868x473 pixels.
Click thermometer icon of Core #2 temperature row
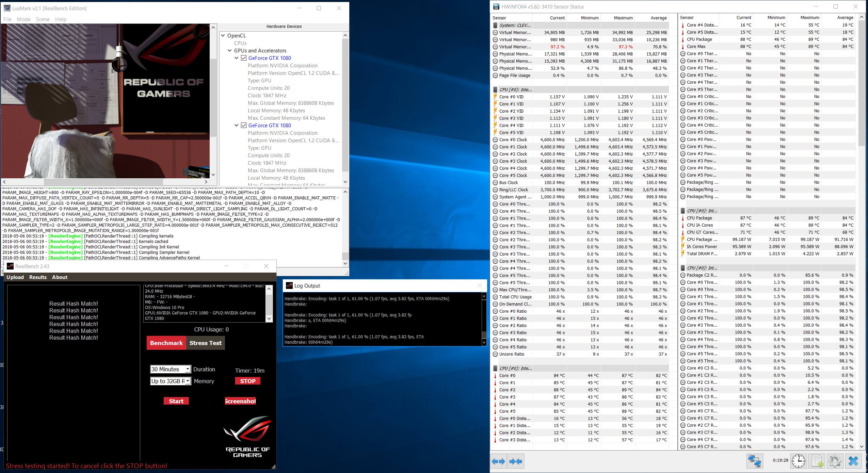pyautogui.click(x=495, y=390)
